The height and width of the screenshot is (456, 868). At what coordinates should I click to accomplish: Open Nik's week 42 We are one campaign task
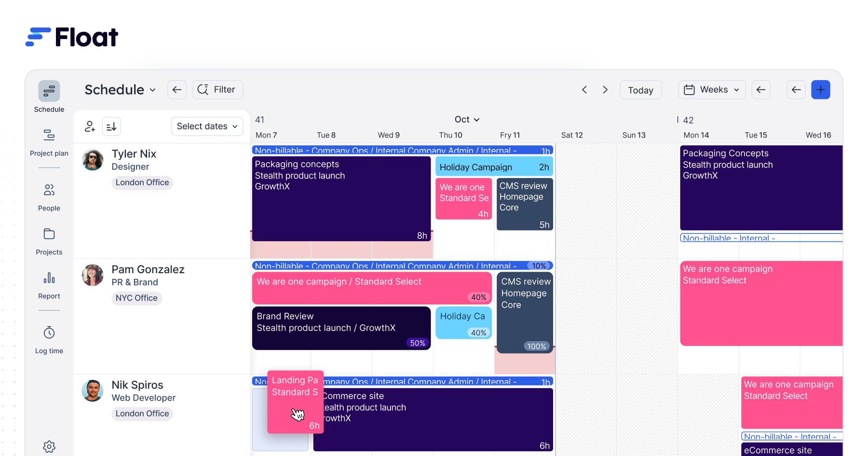tap(792, 403)
